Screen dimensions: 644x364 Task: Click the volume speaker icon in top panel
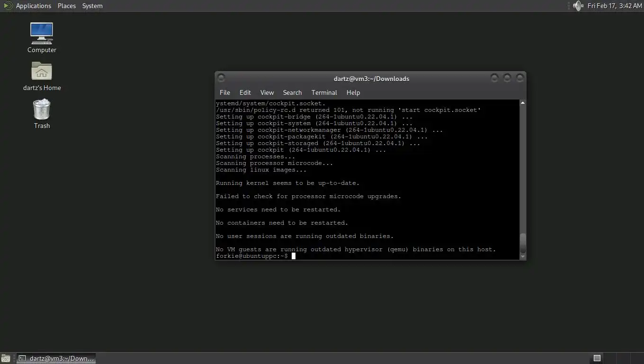(578, 6)
